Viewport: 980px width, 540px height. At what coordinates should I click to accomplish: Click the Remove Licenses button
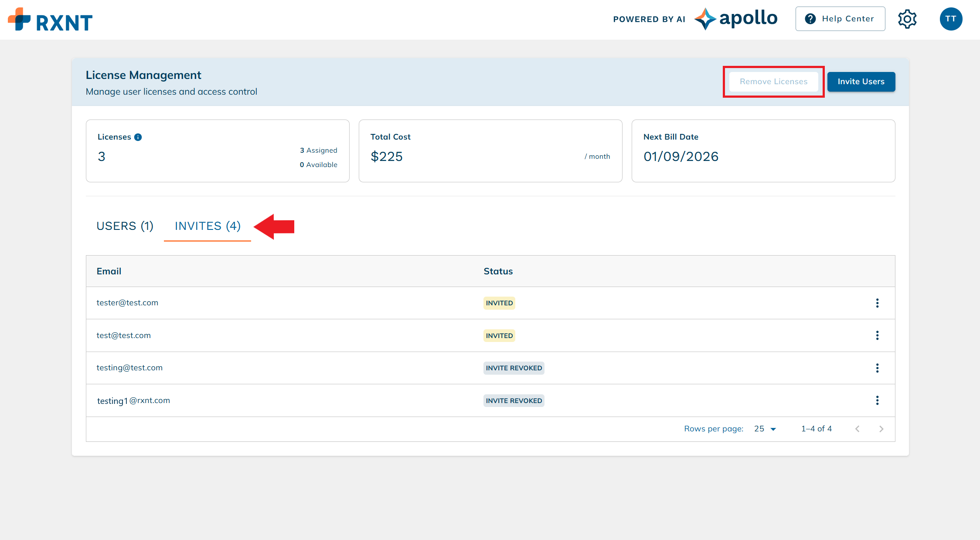773,82
